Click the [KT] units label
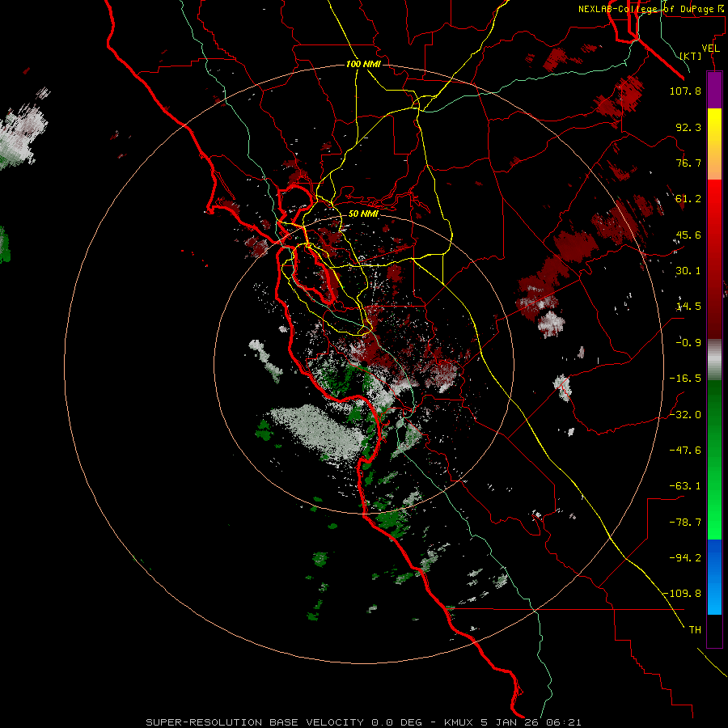 (690, 56)
